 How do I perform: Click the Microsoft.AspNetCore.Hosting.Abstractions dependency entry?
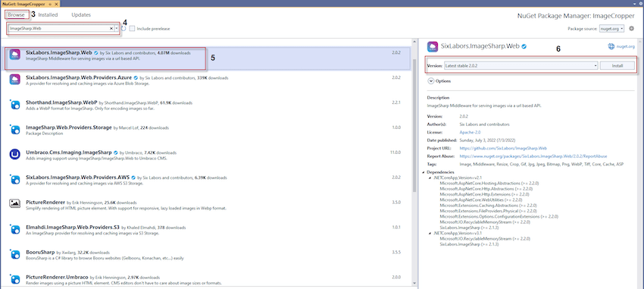(x=489, y=183)
